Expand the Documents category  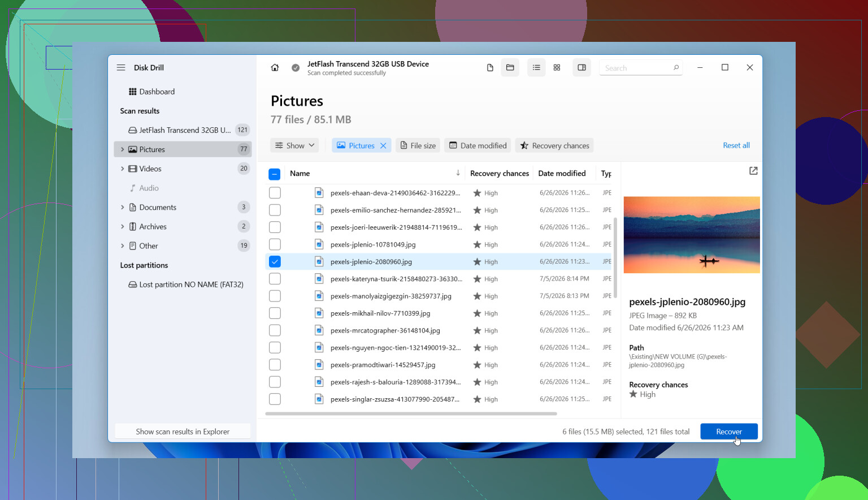[122, 208]
